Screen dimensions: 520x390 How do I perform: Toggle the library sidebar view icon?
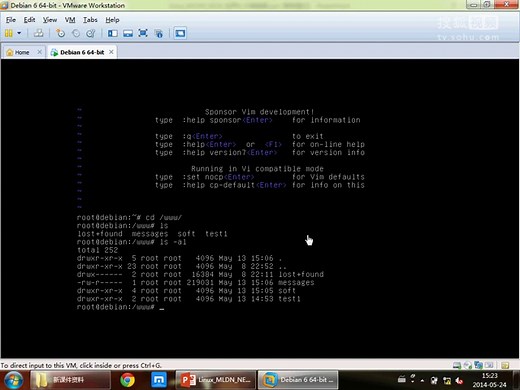point(112,33)
